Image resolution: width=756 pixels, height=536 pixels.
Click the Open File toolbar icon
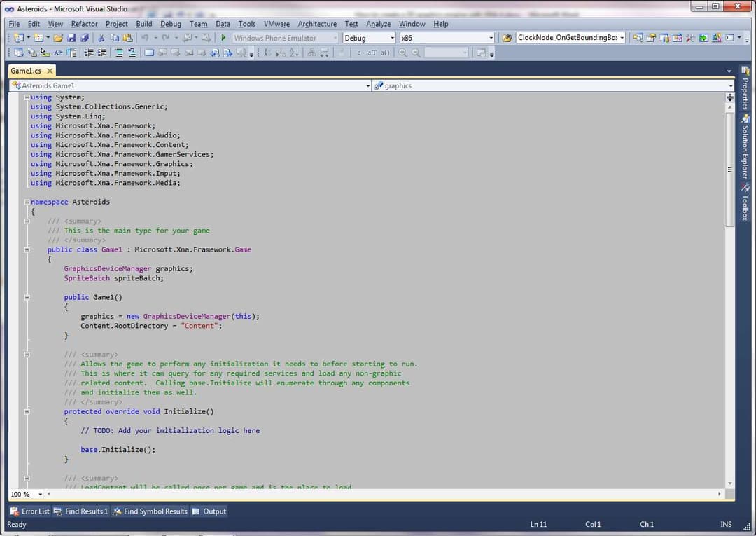pyautogui.click(x=59, y=37)
